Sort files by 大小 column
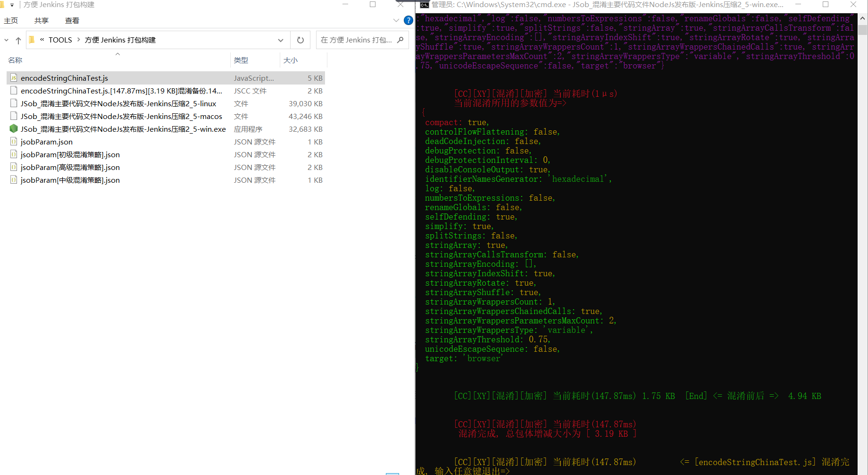The width and height of the screenshot is (868, 475). [291, 60]
